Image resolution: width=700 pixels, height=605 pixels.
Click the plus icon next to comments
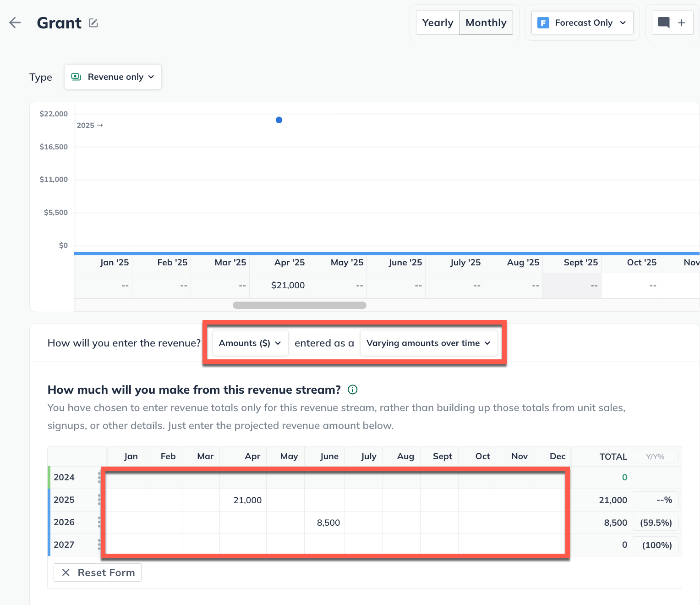(682, 23)
